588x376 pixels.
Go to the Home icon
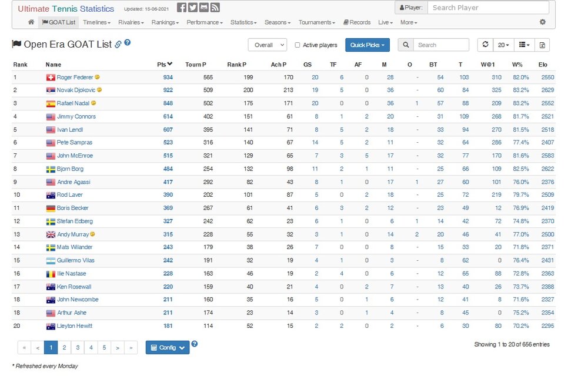pos(31,22)
